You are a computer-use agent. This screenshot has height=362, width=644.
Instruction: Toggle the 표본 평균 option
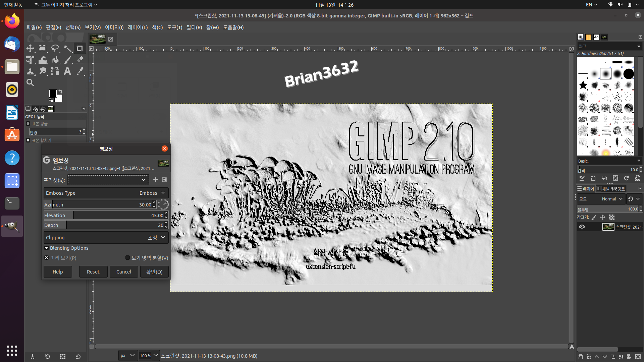28,124
